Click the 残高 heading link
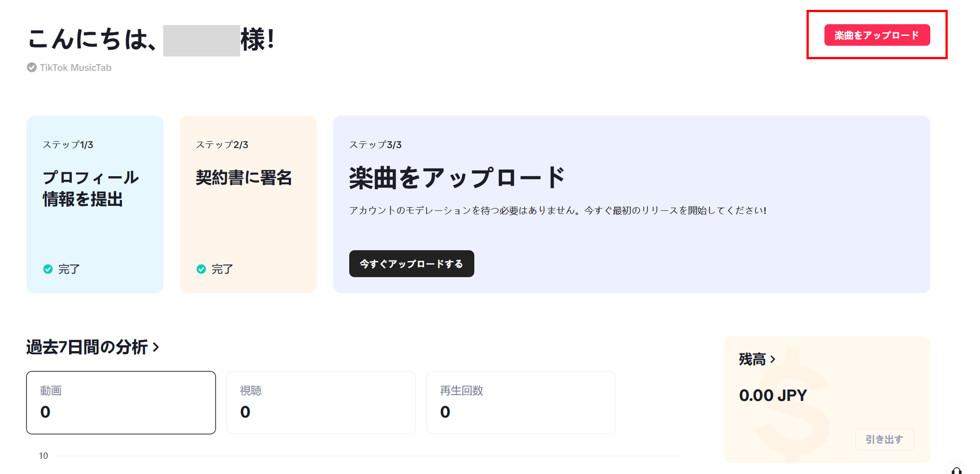 752,359
